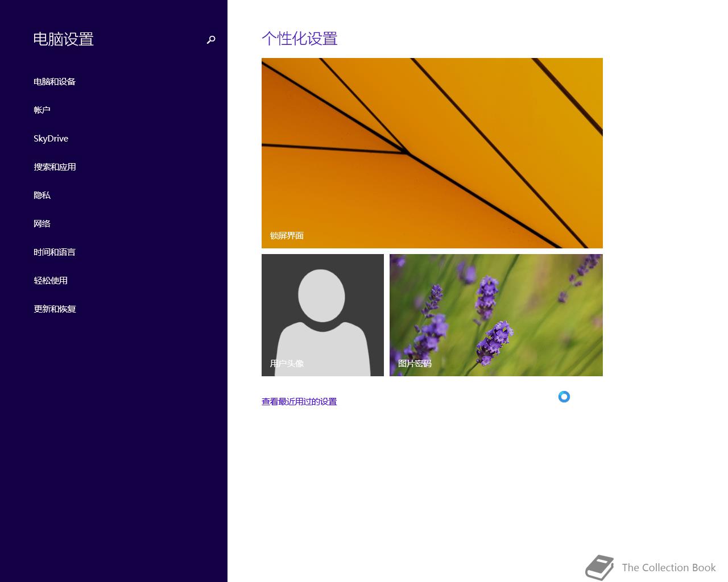
Task: Click the 个性化设置 heading
Action: [300, 39]
